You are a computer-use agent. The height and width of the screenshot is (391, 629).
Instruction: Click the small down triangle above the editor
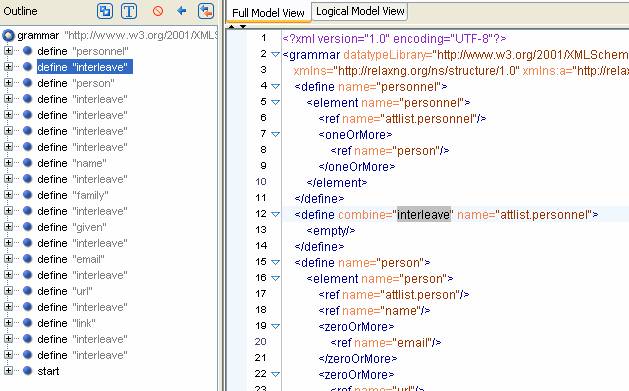243,27
